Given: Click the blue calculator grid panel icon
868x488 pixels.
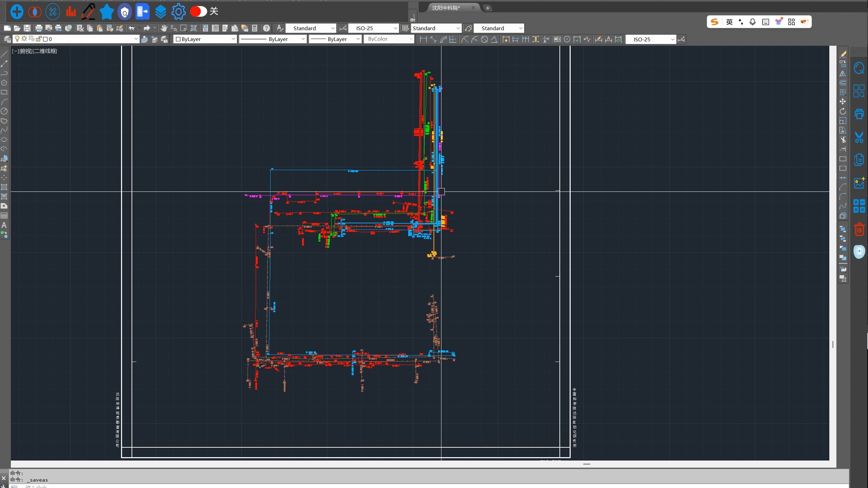Looking at the screenshot, I should tap(859, 206).
